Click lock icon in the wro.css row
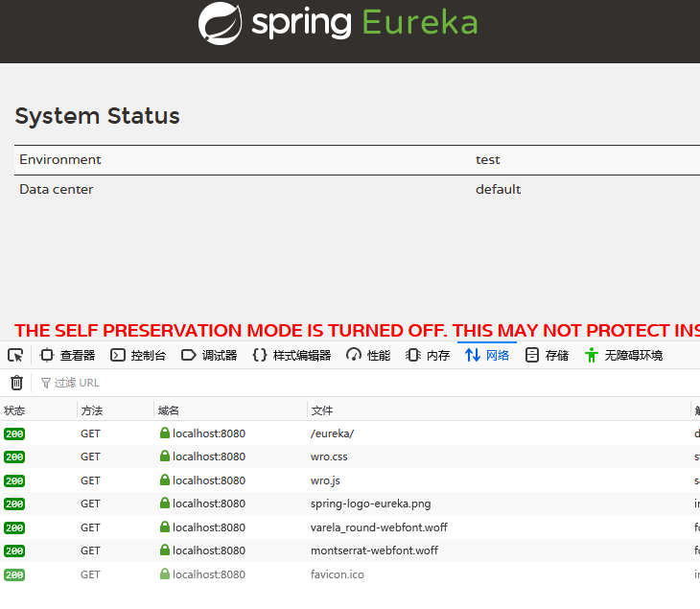 (165, 456)
